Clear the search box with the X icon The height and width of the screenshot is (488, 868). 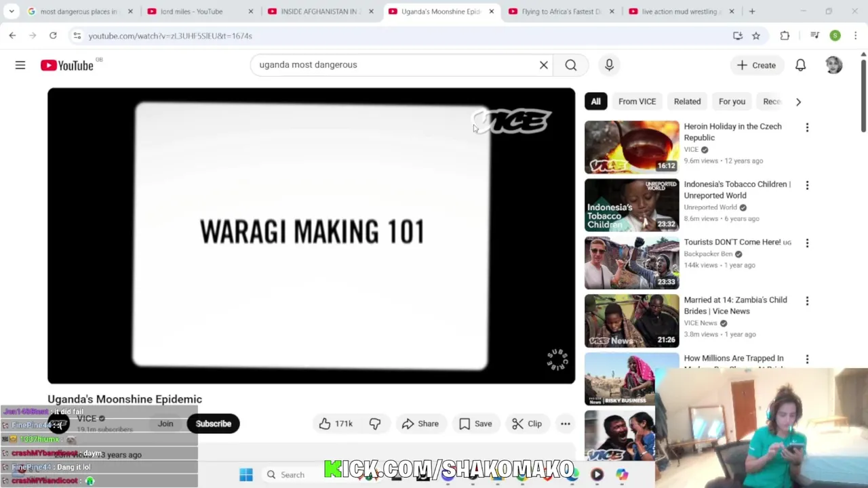pos(544,65)
